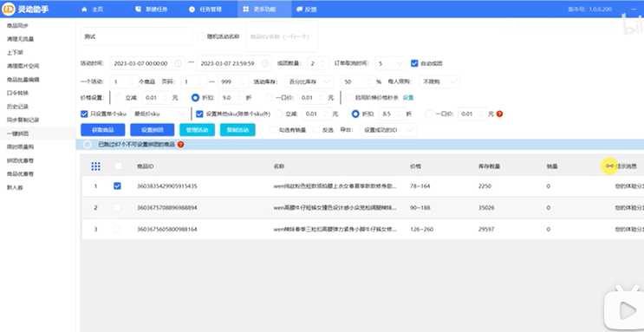
Task: Open the 导出 dropdown showing 设置成功的ID
Action: [388, 130]
